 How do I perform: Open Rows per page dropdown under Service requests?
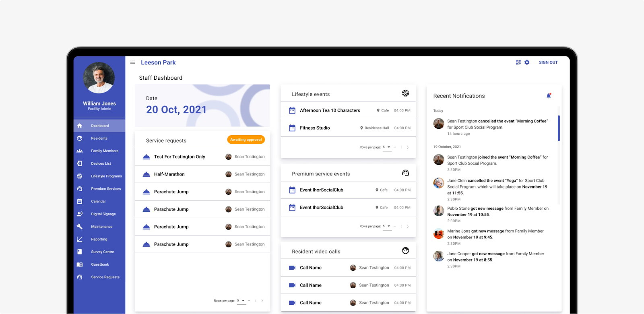pyautogui.click(x=242, y=301)
